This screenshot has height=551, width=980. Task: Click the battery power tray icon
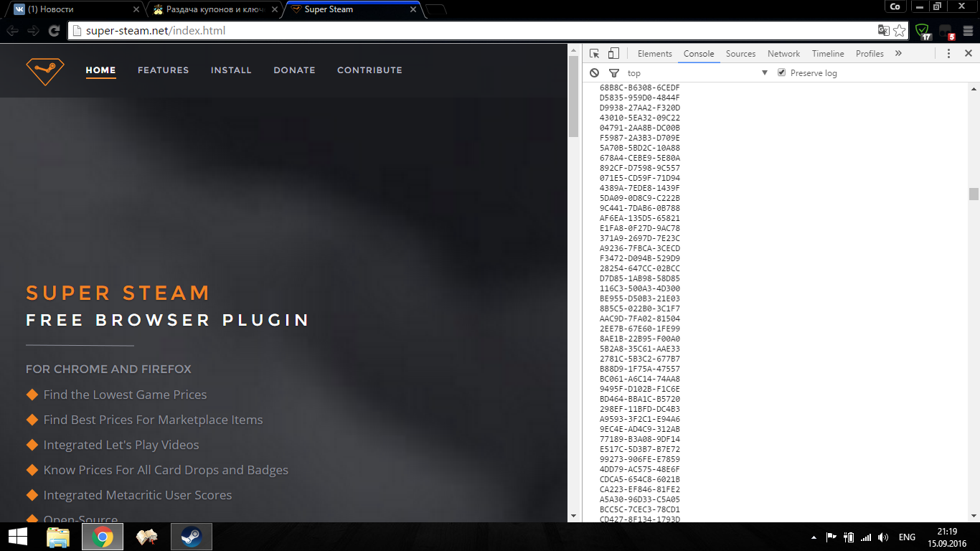tap(849, 537)
